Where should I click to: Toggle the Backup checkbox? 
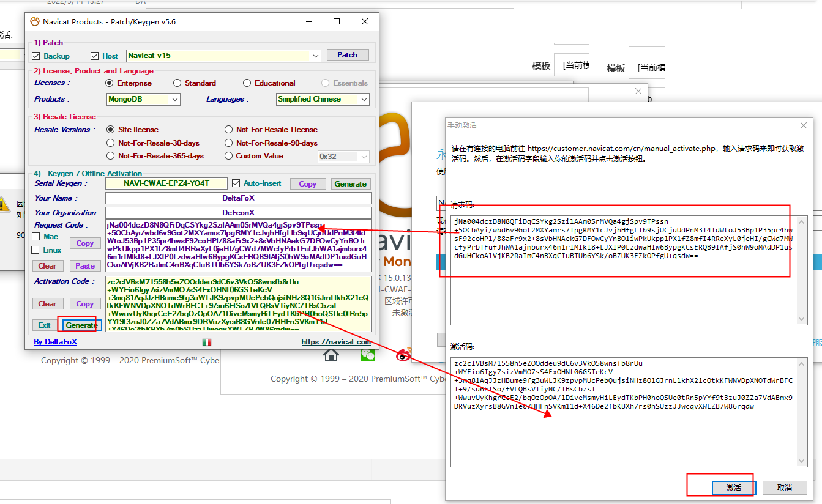point(36,56)
